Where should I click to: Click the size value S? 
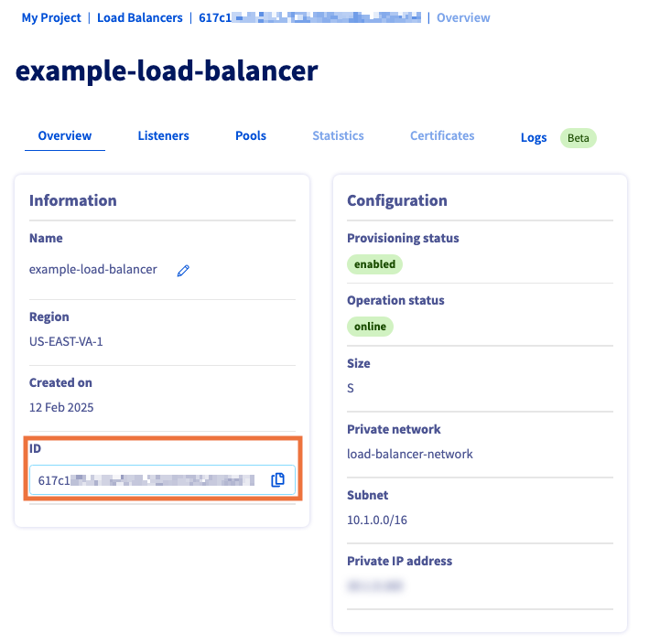tap(351, 388)
